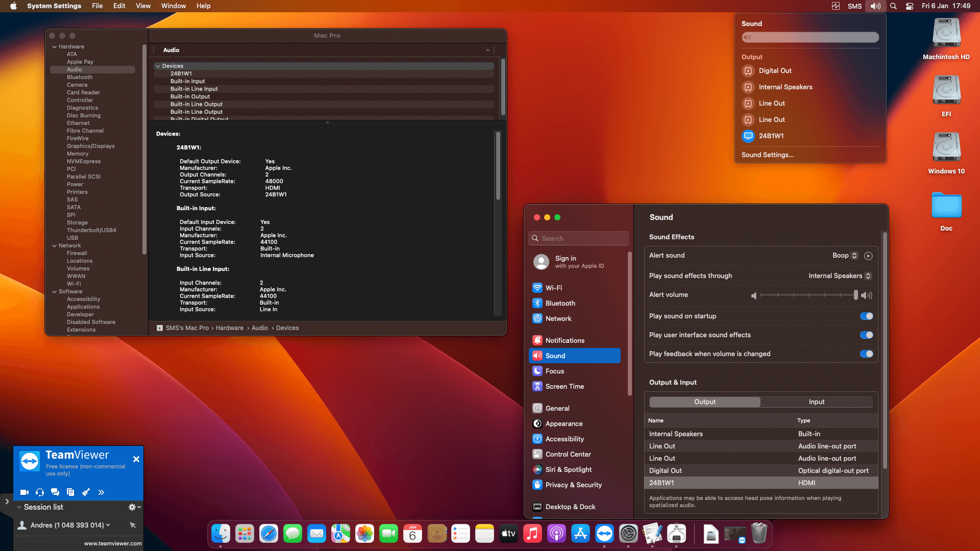Viewport: 980px width, 551px height.
Task: Click the TeamViewer headset audio icon
Action: pos(39,492)
